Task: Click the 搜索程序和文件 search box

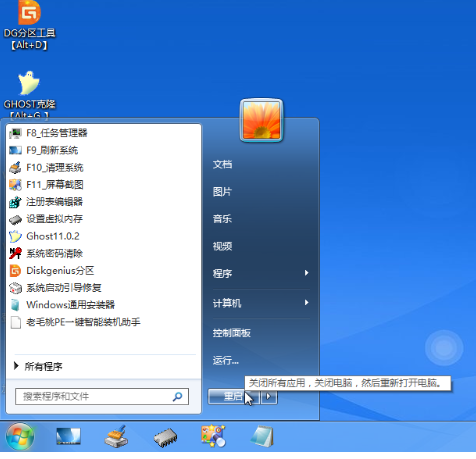Action: click(102, 397)
